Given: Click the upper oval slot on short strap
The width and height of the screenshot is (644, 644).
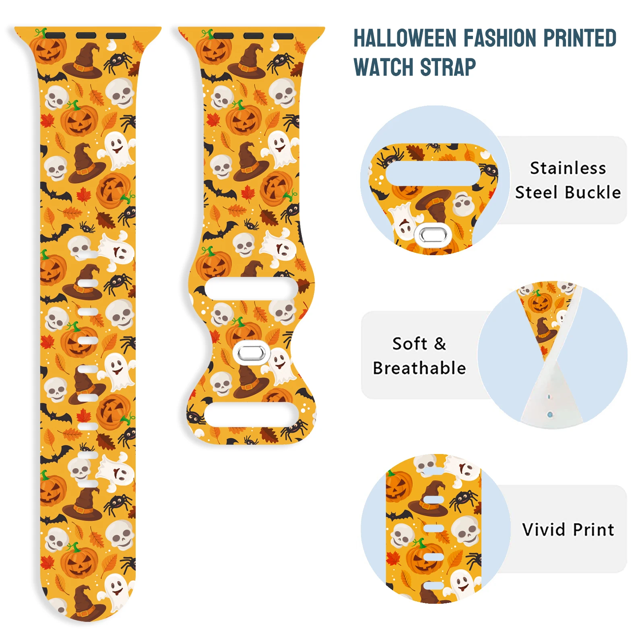Looking at the screenshot, I should click(252, 289).
